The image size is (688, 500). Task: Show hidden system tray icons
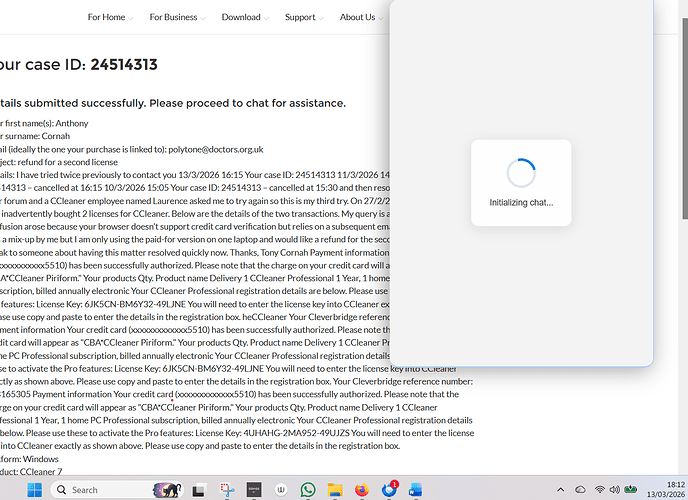pyautogui.click(x=560, y=489)
